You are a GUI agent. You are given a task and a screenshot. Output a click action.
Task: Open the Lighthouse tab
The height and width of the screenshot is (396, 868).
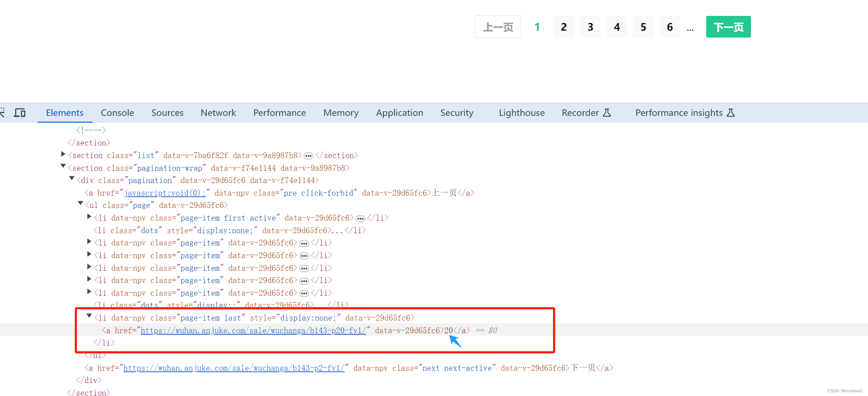pos(522,113)
